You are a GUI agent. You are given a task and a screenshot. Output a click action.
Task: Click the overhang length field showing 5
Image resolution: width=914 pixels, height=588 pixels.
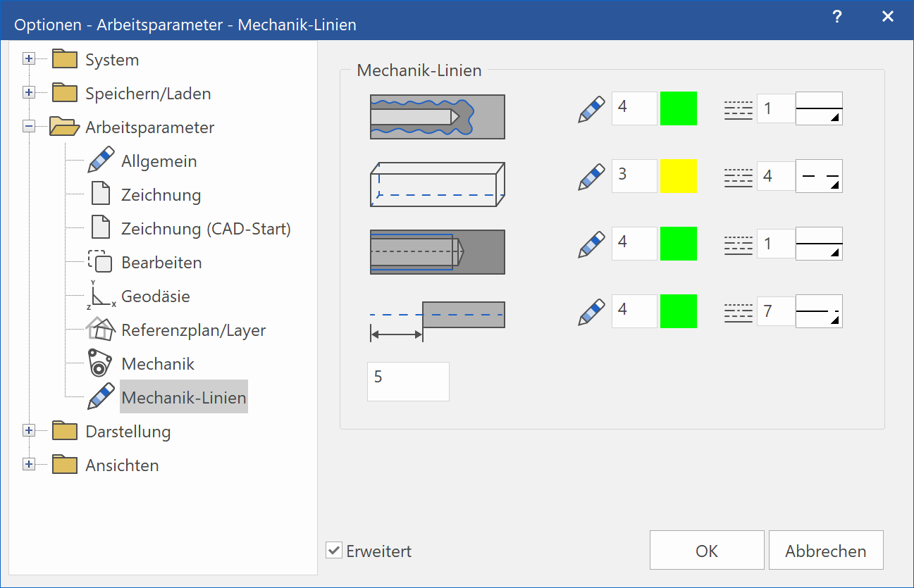click(x=408, y=382)
